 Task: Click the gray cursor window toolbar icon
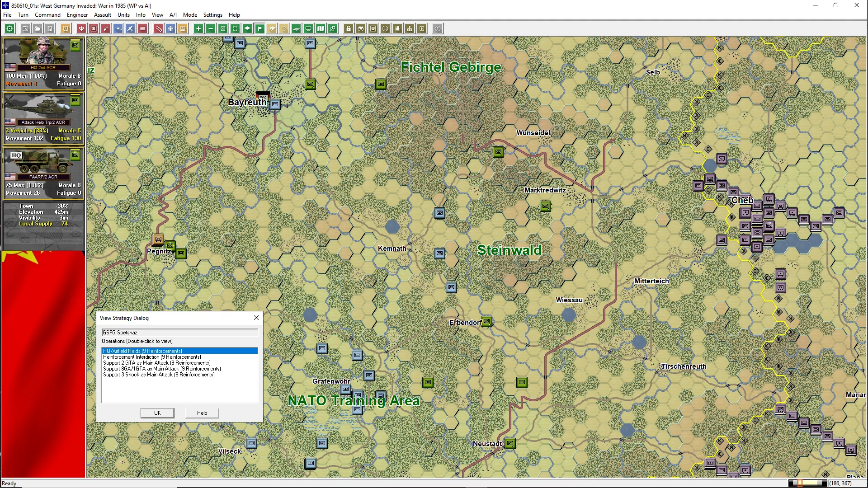coord(25,28)
